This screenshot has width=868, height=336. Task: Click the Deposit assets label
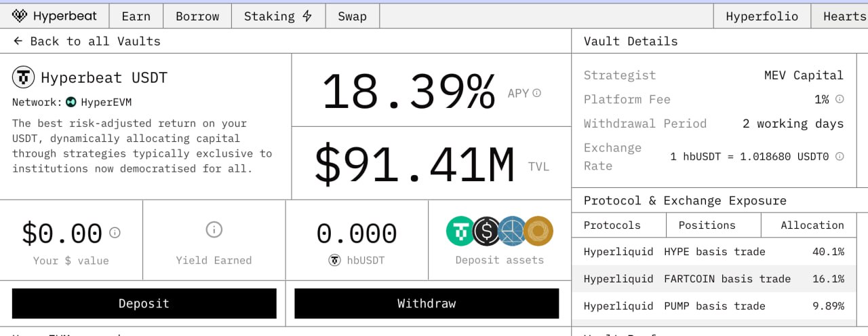point(500,260)
